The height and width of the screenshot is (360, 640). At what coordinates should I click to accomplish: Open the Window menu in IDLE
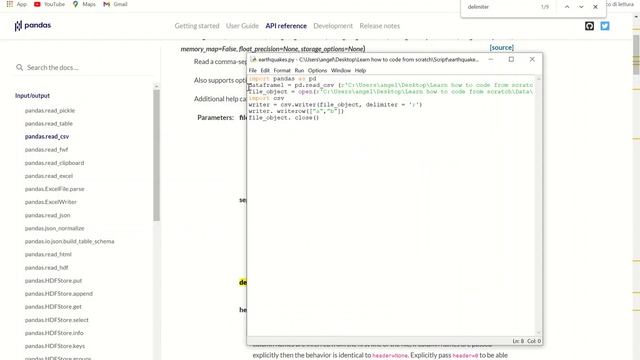click(x=341, y=71)
